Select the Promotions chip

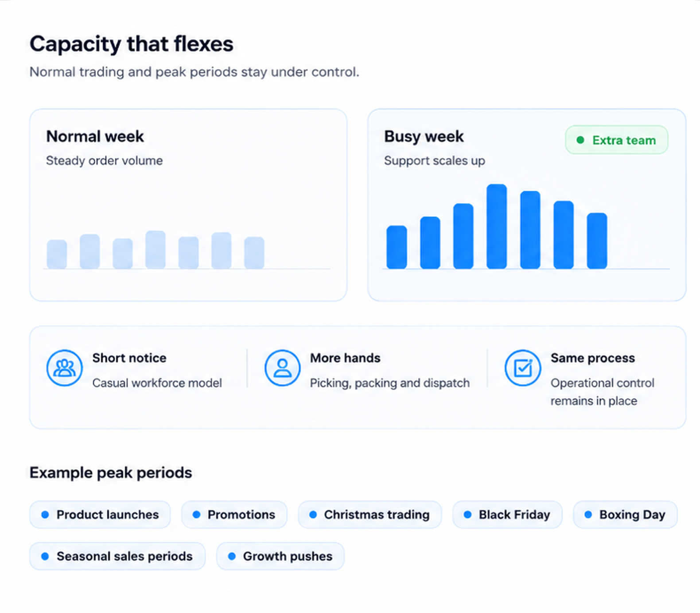pos(234,515)
